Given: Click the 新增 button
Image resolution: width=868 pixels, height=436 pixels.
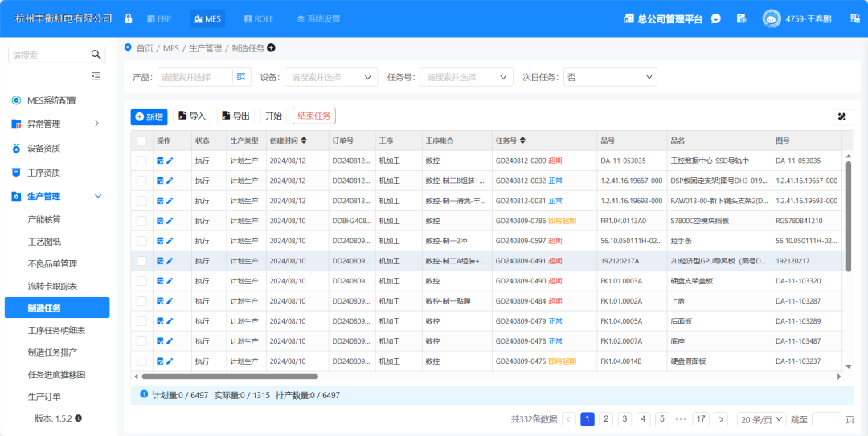Looking at the screenshot, I should (149, 116).
